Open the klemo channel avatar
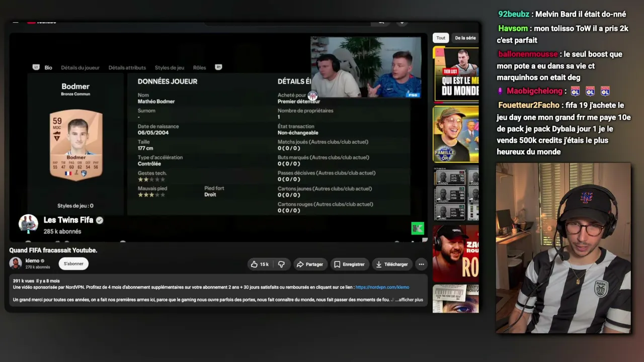644x362 pixels. (16, 263)
